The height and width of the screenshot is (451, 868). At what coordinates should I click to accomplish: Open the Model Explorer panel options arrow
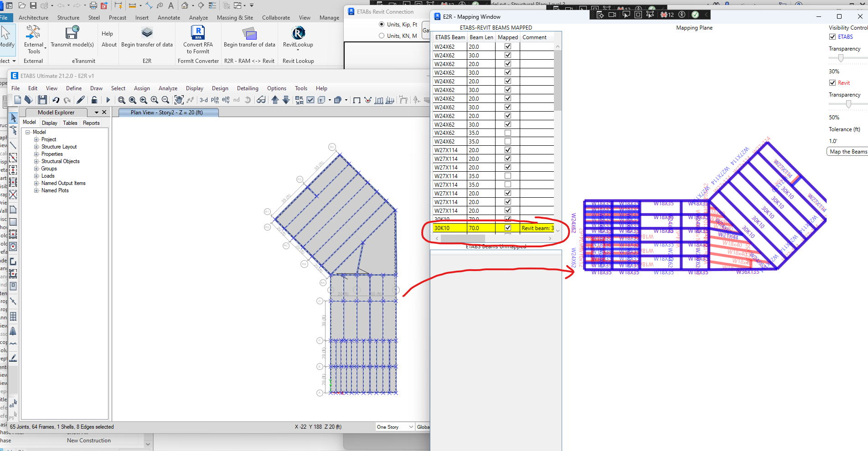pos(97,113)
